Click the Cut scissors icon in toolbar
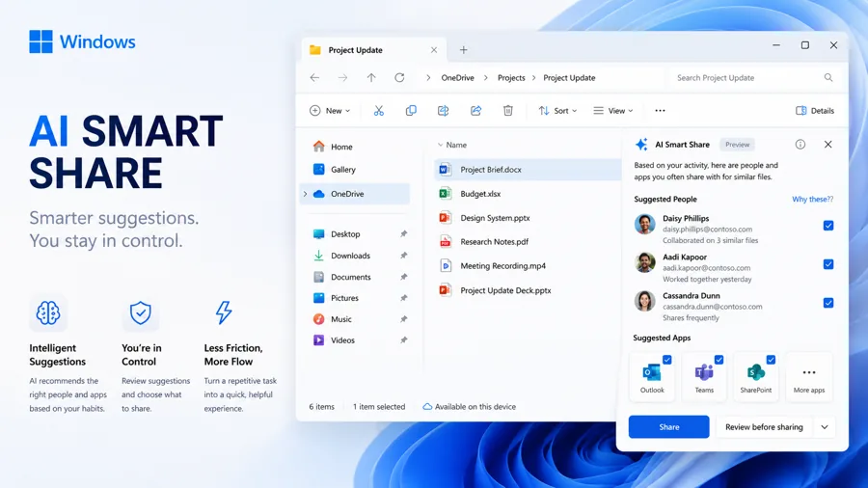The height and width of the screenshot is (488, 868). pos(379,111)
